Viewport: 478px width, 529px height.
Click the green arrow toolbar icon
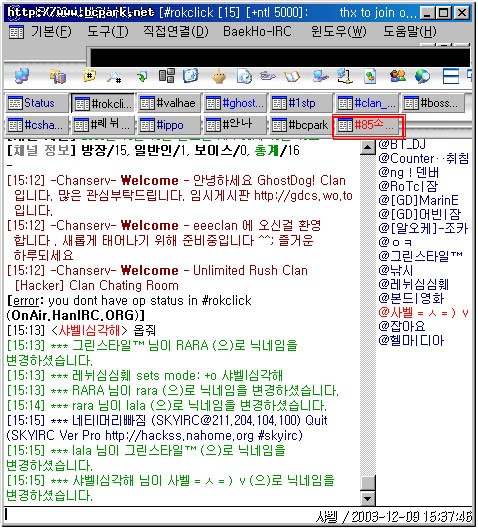[142, 77]
